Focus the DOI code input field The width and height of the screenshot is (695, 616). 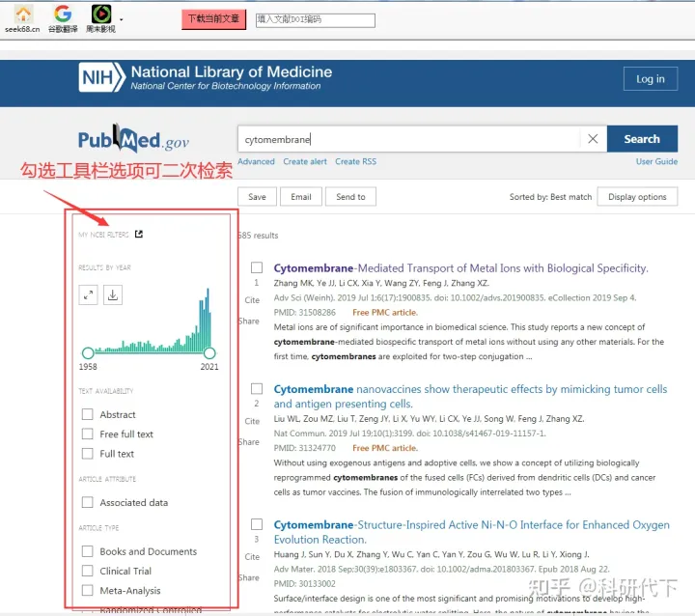coord(315,20)
